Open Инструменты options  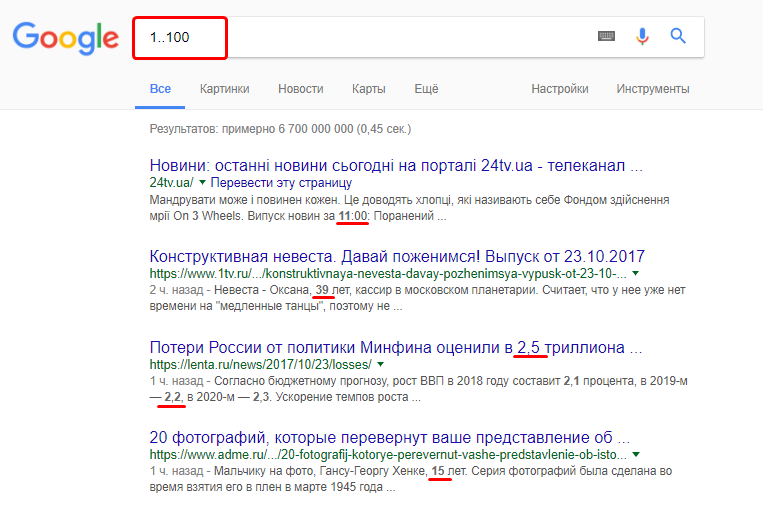click(x=653, y=89)
